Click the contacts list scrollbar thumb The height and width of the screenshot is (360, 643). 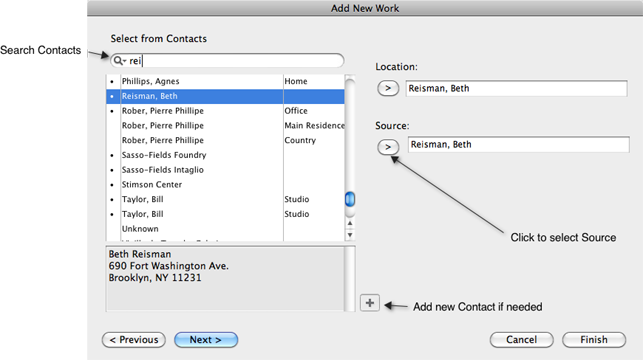click(350, 199)
